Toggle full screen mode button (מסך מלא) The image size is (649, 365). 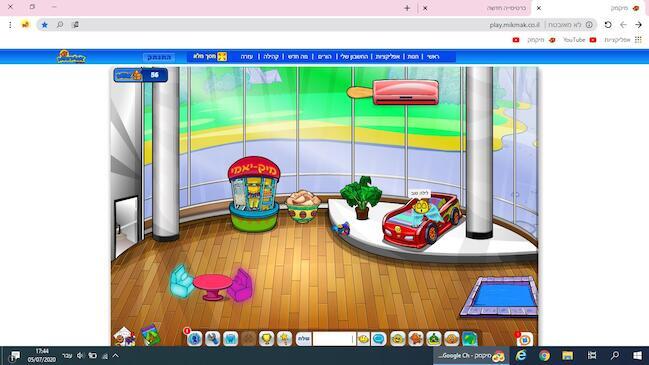210,56
